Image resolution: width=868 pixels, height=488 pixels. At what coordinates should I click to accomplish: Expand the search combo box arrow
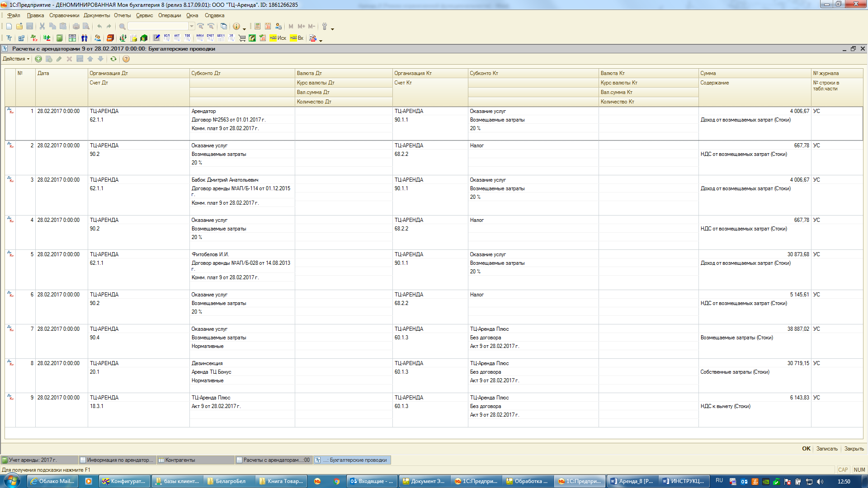point(192,27)
